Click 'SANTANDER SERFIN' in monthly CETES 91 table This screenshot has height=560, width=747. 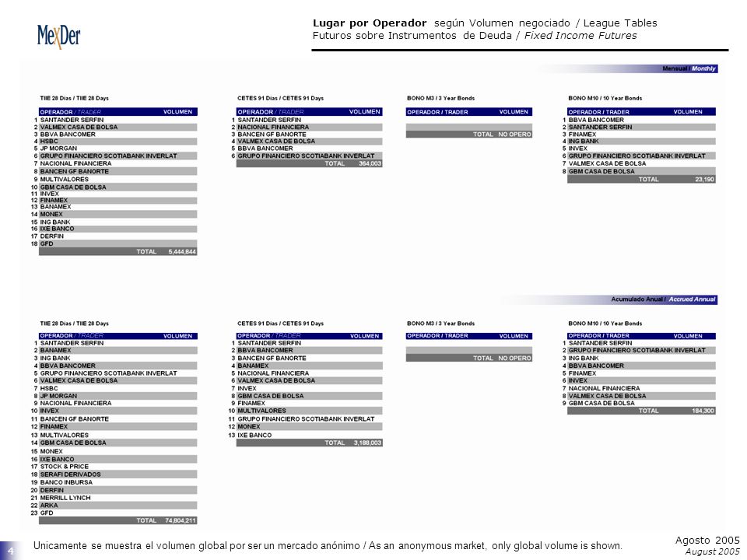pyautogui.click(x=269, y=120)
